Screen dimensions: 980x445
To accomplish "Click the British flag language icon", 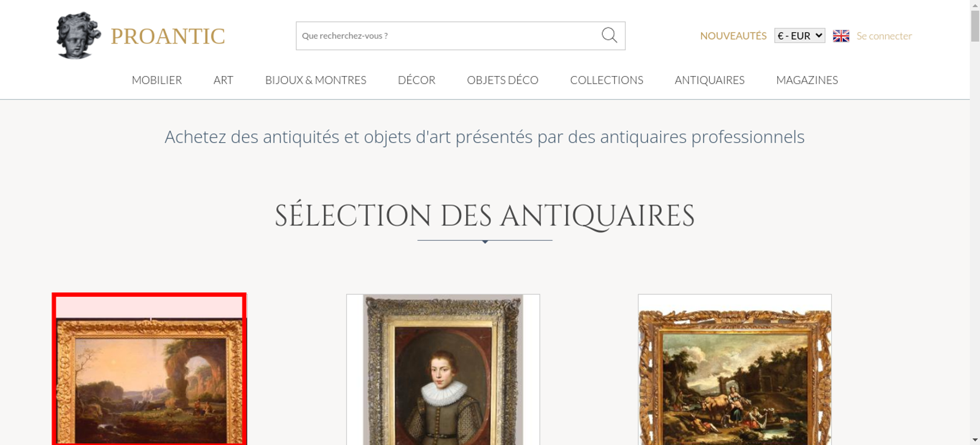I will [841, 36].
